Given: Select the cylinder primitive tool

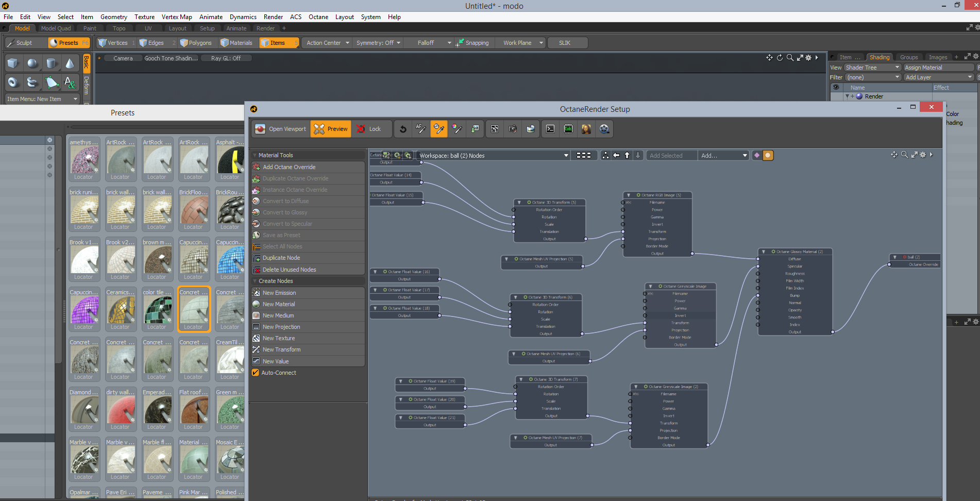Looking at the screenshot, I should coord(51,63).
